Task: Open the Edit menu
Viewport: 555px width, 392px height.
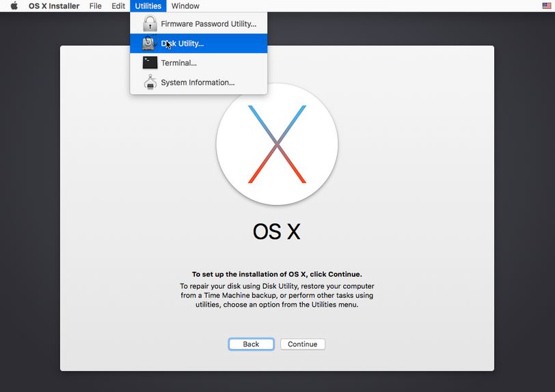Action: point(118,6)
